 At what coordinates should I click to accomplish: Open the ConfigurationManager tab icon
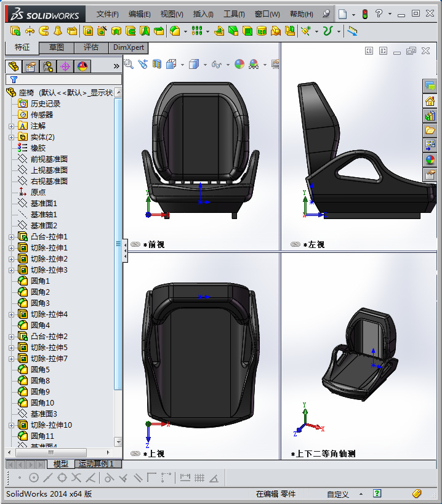coord(48,66)
